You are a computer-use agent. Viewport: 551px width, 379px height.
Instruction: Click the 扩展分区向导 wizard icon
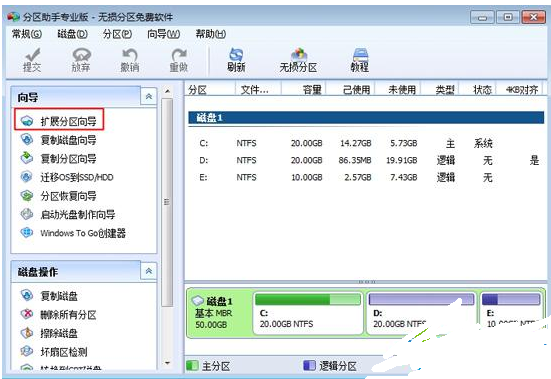coord(27,121)
